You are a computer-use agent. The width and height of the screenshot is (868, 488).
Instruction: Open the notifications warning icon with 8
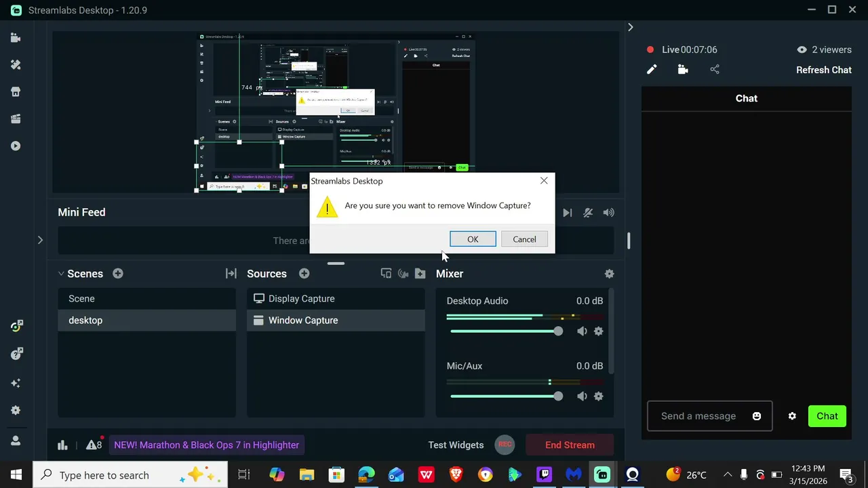click(94, 445)
